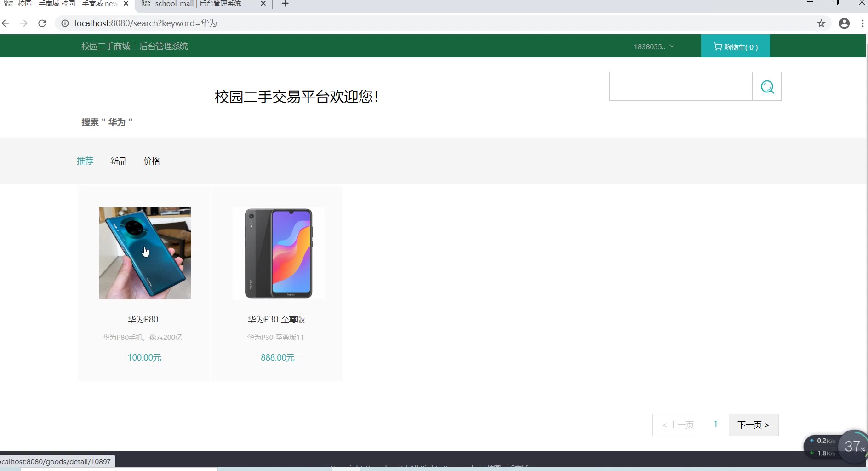
Task: Sort results by 新品
Action: pyautogui.click(x=118, y=161)
